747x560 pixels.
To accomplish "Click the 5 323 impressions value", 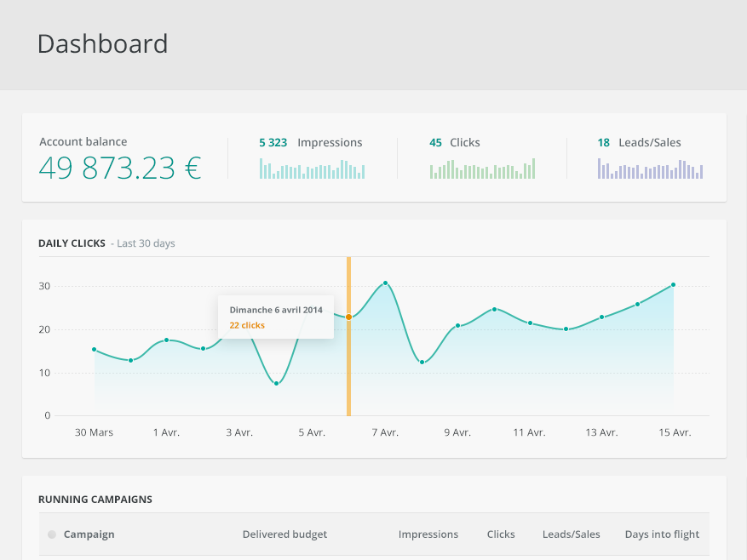I will click(273, 142).
